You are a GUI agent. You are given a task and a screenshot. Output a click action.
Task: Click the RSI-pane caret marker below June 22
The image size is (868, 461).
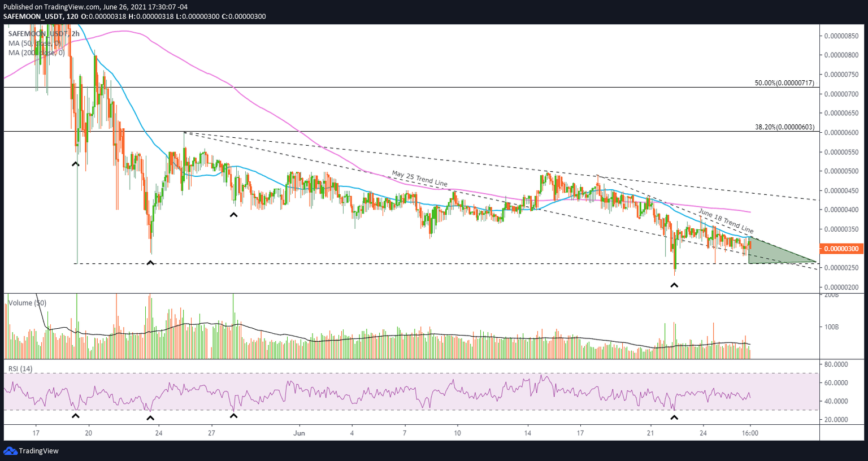[x=674, y=417]
